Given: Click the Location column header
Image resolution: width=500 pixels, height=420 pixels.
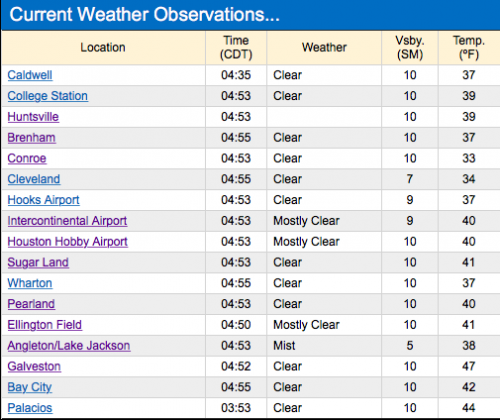Looking at the screenshot, I should 103,47.
